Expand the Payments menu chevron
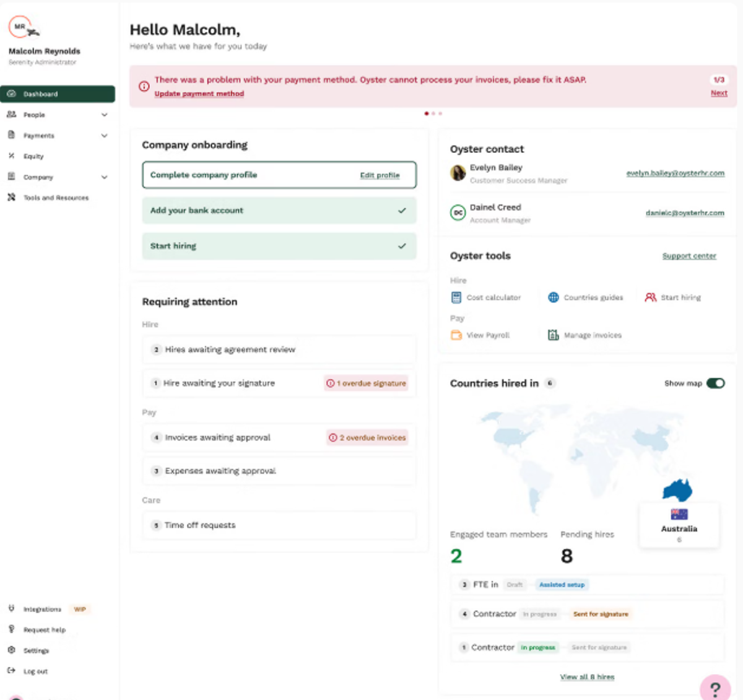This screenshot has height=700, width=743. tap(104, 135)
